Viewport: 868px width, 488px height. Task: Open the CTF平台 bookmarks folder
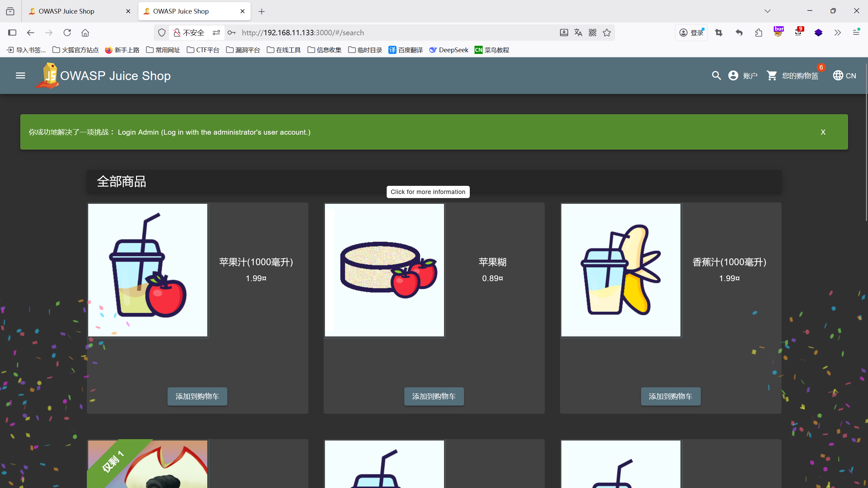pyautogui.click(x=203, y=50)
